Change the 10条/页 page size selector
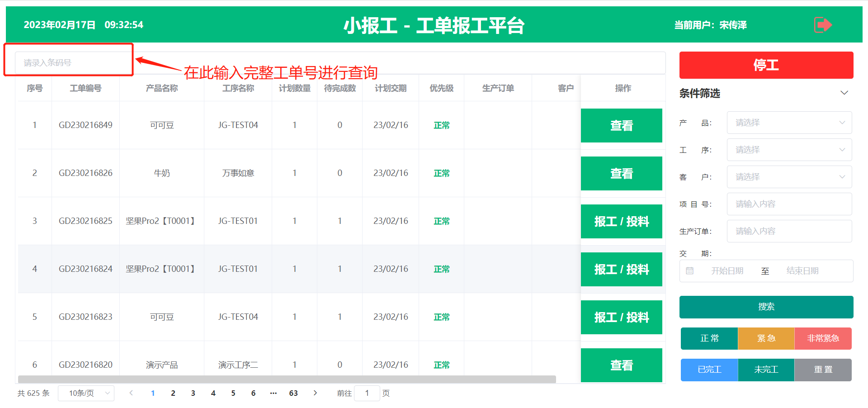868x408 pixels. click(86, 393)
